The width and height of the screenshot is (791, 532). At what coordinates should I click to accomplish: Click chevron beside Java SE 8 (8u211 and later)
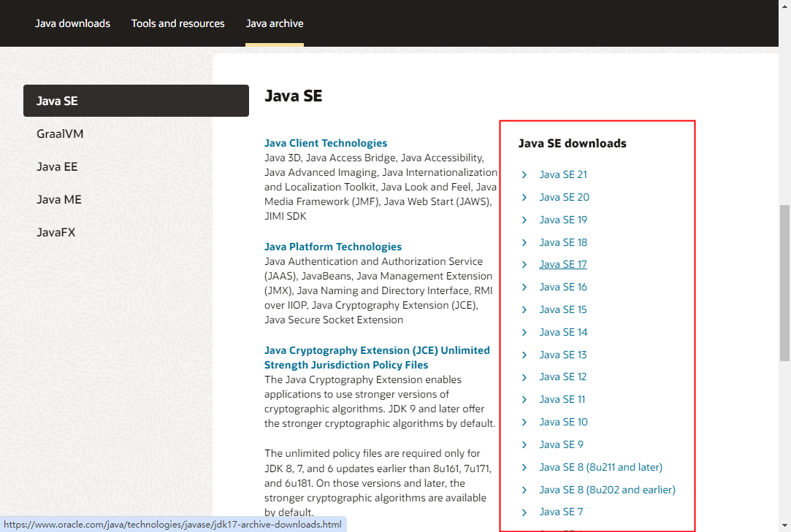pyautogui.click(x=524, y=468)
